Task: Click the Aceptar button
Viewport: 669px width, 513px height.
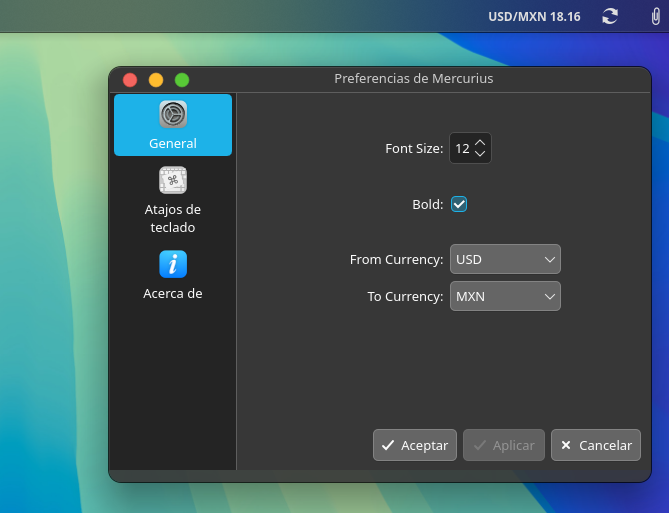Action: 415,445
